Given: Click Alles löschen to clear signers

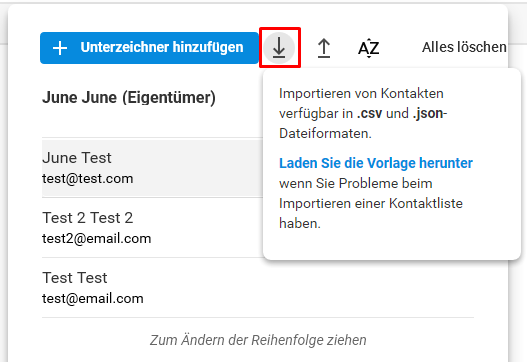Looking at the screenshot, I should pyautogui.click(x=464, y=47).
